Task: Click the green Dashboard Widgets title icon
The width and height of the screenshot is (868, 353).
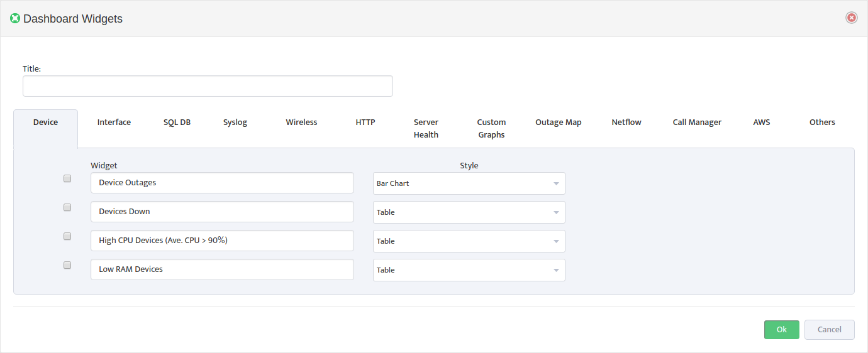Action: tap(15, 18)
